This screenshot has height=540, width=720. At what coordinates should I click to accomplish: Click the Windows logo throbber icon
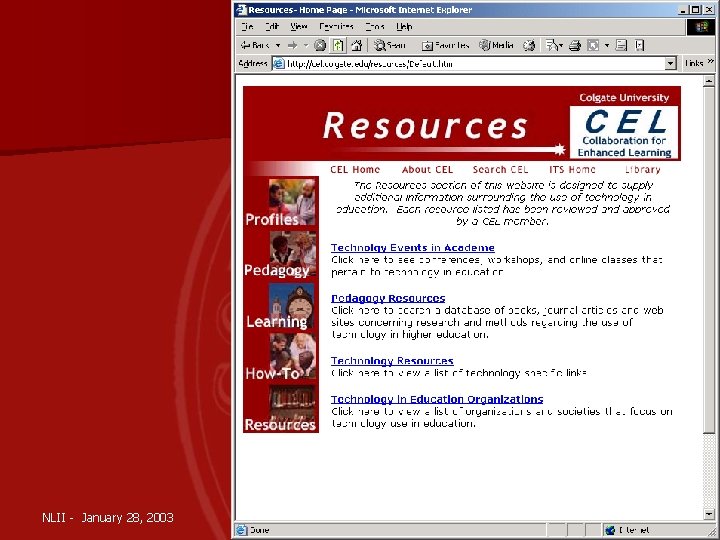point(701,27)
